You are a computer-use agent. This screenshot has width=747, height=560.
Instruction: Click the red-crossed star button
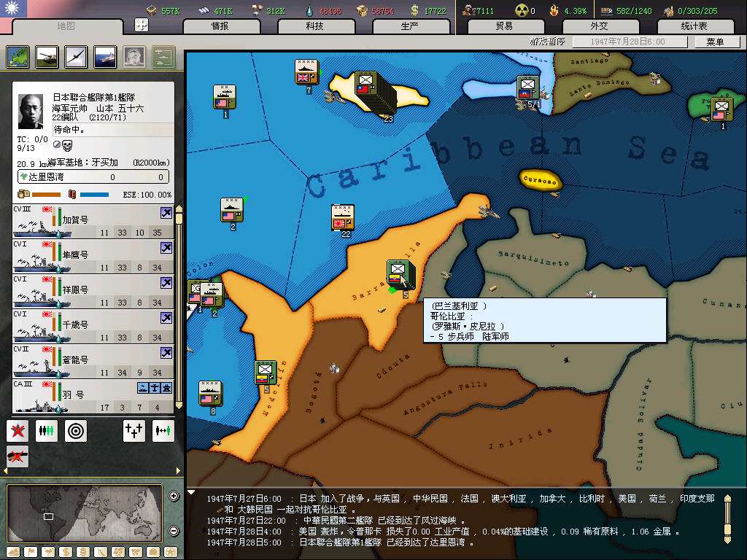coord(18,431)
